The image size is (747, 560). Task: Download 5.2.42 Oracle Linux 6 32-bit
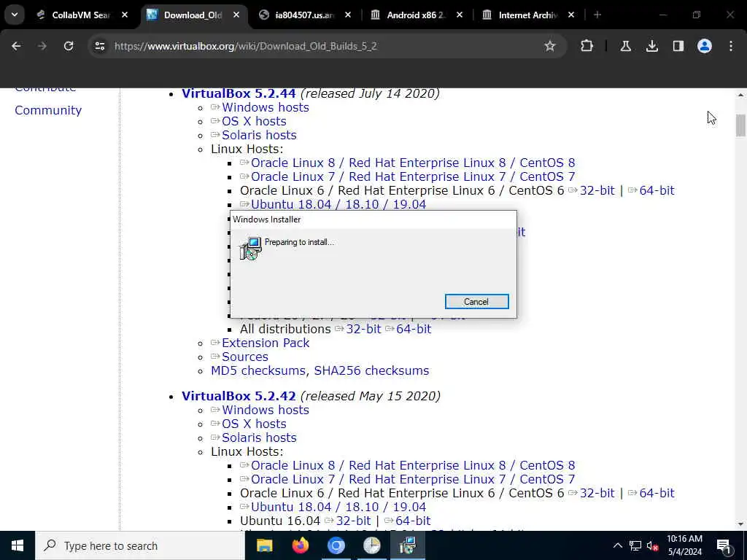pyautogui.click(x=597, y=493)
